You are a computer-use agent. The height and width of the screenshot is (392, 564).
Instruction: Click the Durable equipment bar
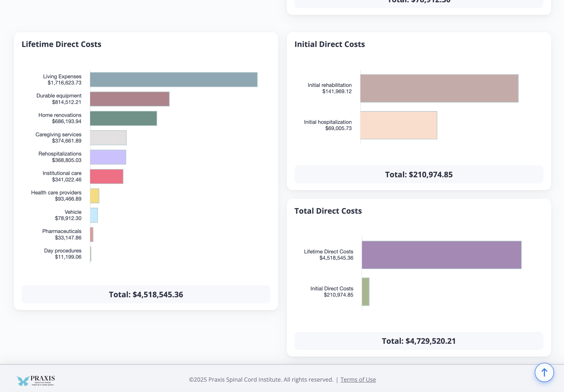tap(130, 99)
